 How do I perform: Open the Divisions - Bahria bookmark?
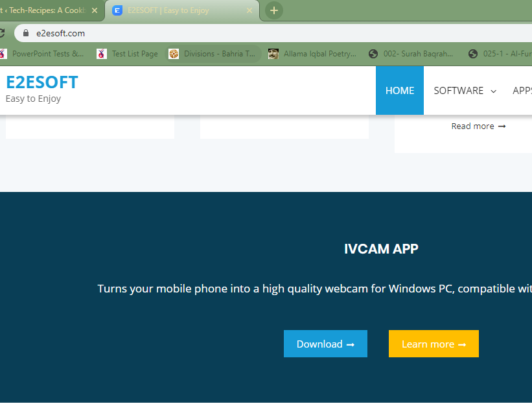coord(213,54)
